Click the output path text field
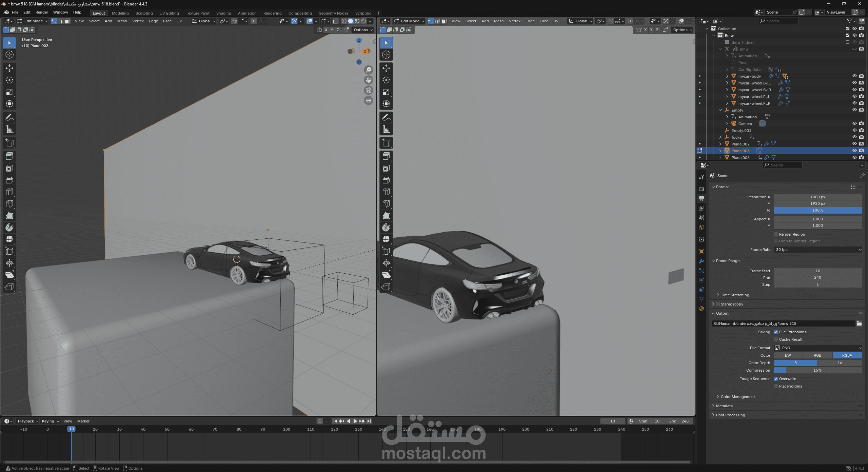 coord(783,323)
